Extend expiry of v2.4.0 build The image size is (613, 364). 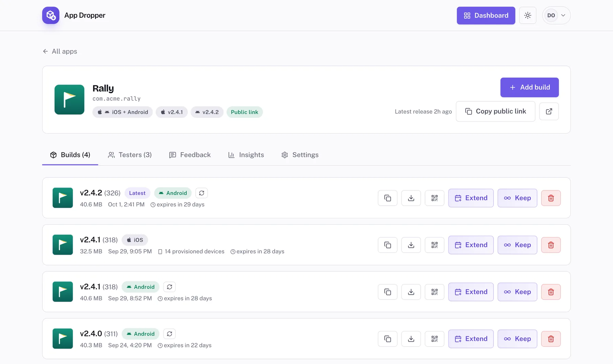coord(471,339)
